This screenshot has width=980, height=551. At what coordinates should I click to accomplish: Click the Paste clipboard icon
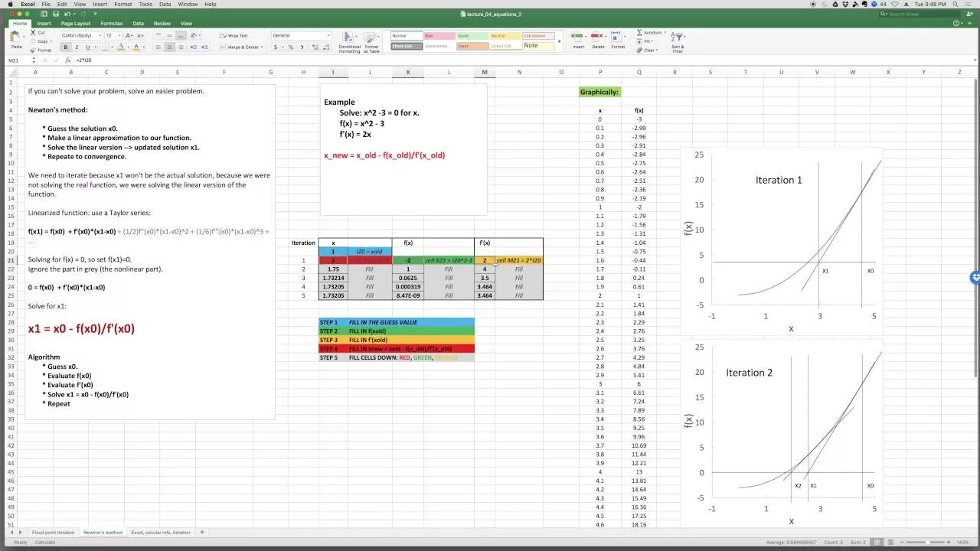coord(17,37)
